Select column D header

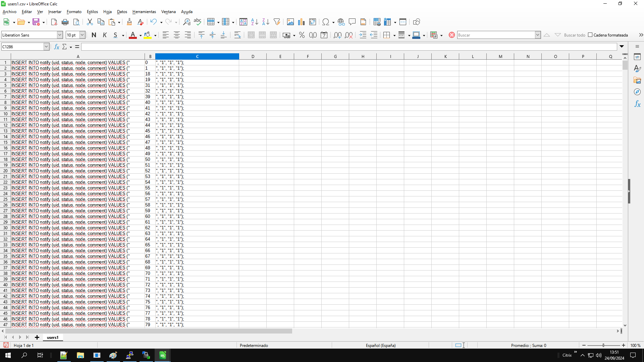click(253, 56)
